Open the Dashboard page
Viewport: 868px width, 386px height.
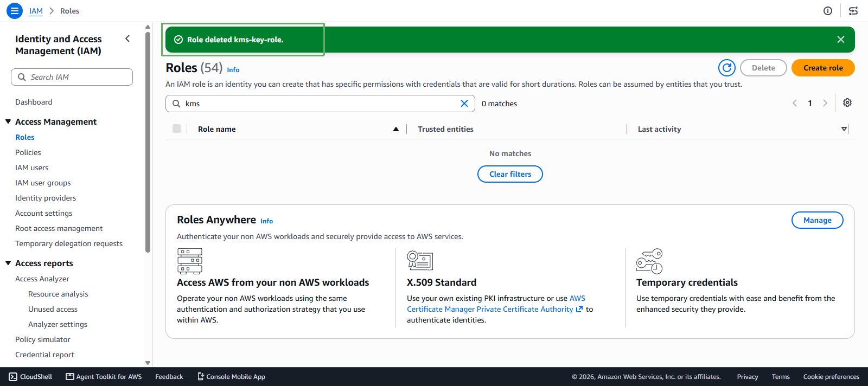34,102
